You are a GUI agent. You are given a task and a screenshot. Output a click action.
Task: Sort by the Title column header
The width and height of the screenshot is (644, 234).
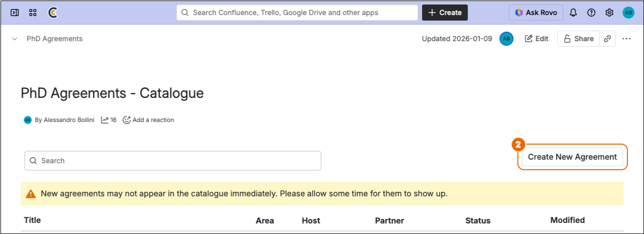32,220
